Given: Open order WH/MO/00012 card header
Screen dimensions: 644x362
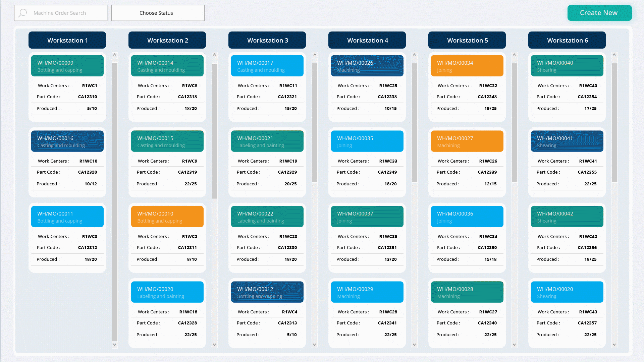Looking at the screenshot, I should click(267, 292).
